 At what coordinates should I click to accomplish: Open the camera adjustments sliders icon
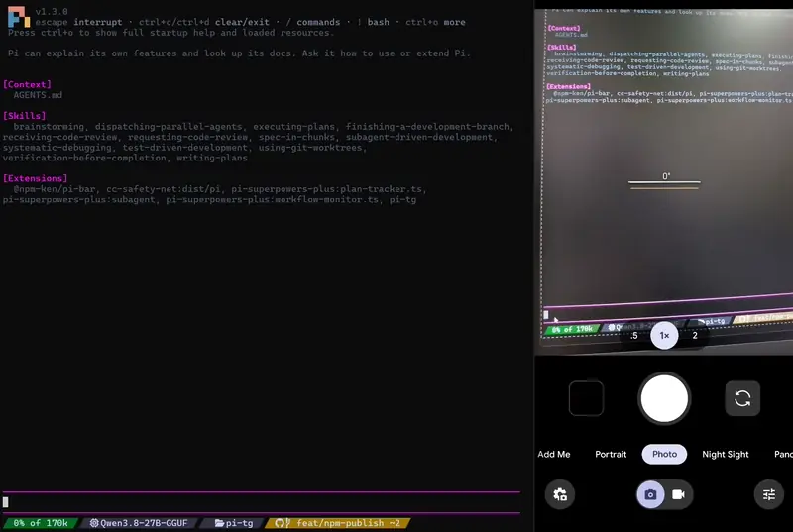(769, 494)
